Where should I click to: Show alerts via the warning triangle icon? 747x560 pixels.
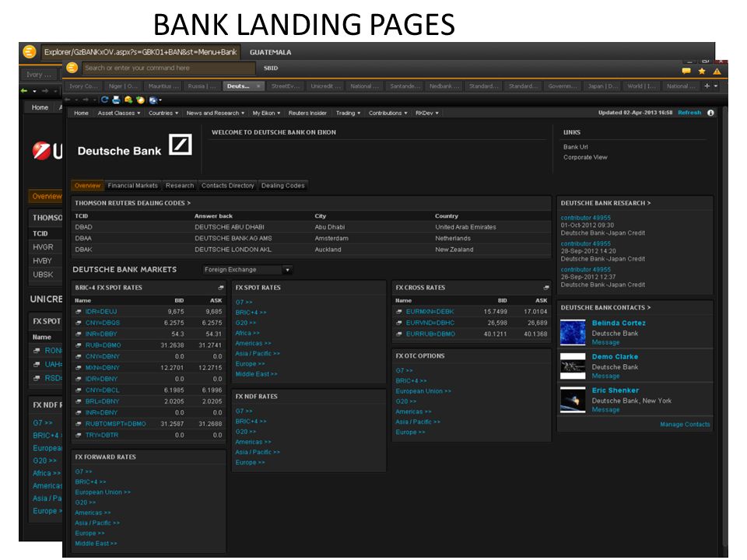pyautogui.click(x=717, y=71)
